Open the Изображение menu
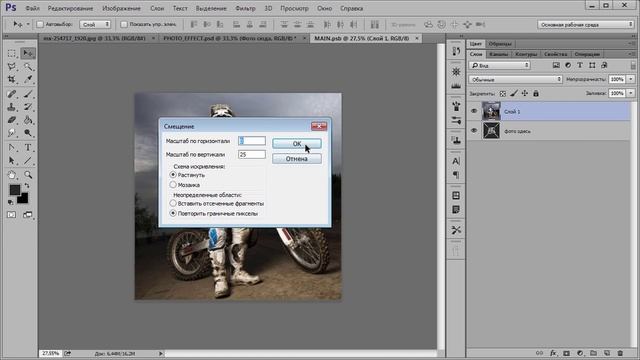Image resolution: width=640 pixels, height=360 pixels. tap(121, 8)
